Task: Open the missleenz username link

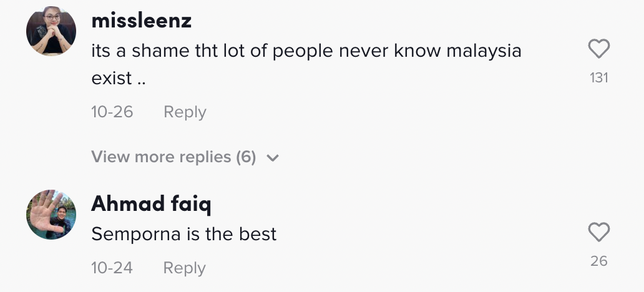Action: click(x=141, y=21)
